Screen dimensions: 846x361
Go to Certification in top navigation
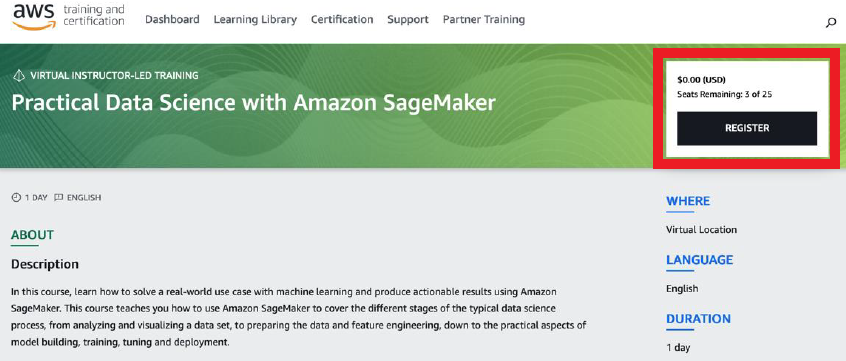(x=342, y=19)
